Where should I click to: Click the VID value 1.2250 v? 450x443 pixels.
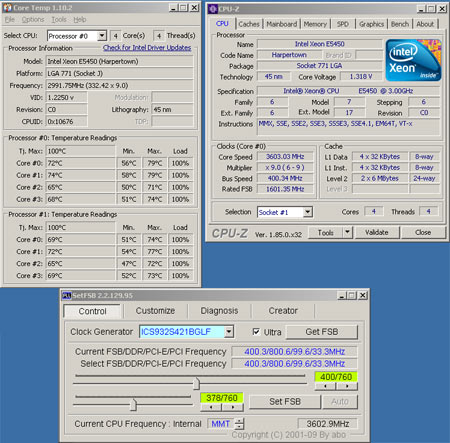(x=67, y=97)
